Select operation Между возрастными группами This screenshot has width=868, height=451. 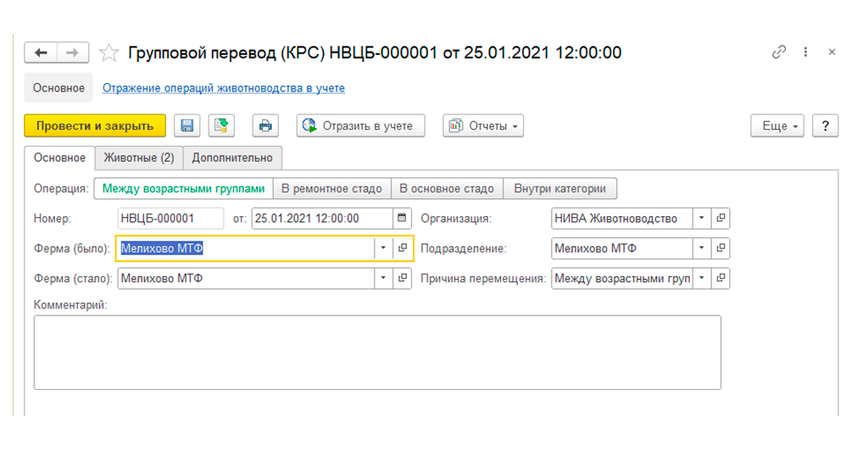(184, 189)
